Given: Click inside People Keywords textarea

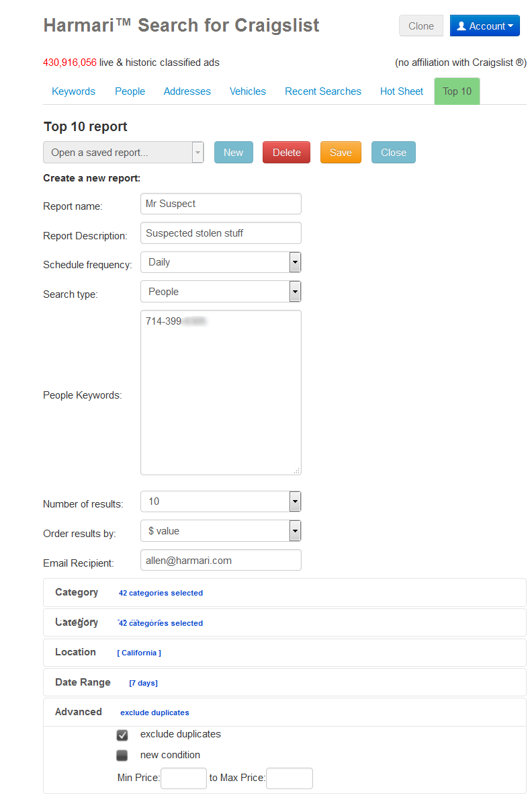Looking at the screenshot, I should (x=221, y=393).
